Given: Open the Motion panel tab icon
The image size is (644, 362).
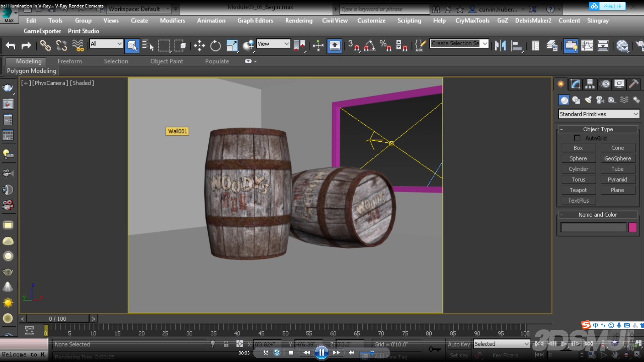Looking at the screenshot, I should 605,84.
